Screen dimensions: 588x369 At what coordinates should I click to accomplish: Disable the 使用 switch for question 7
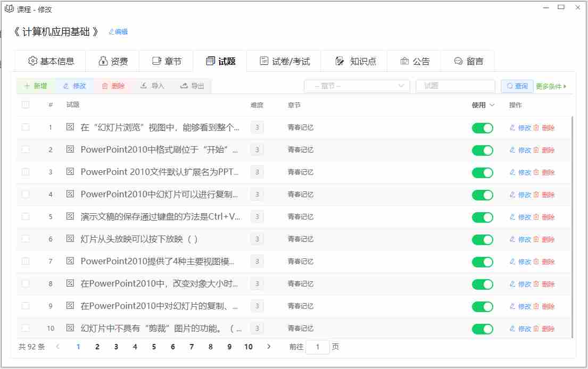pyautogui.click(x=482, y=262)
